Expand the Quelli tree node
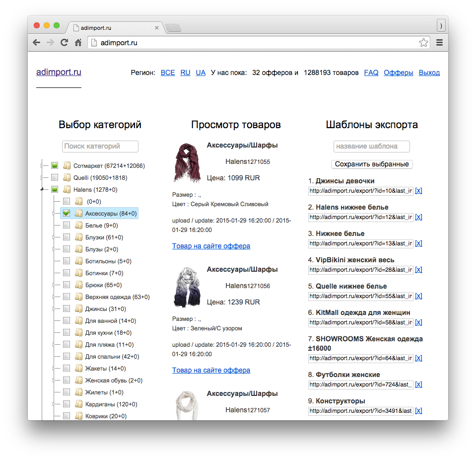 click(x=42, y=178)
